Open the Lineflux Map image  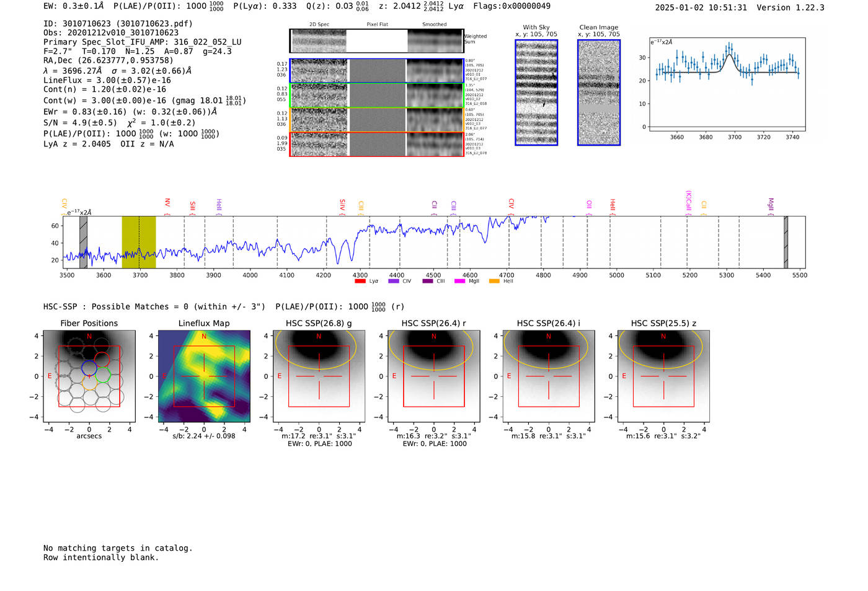click(x=204, y=376)
